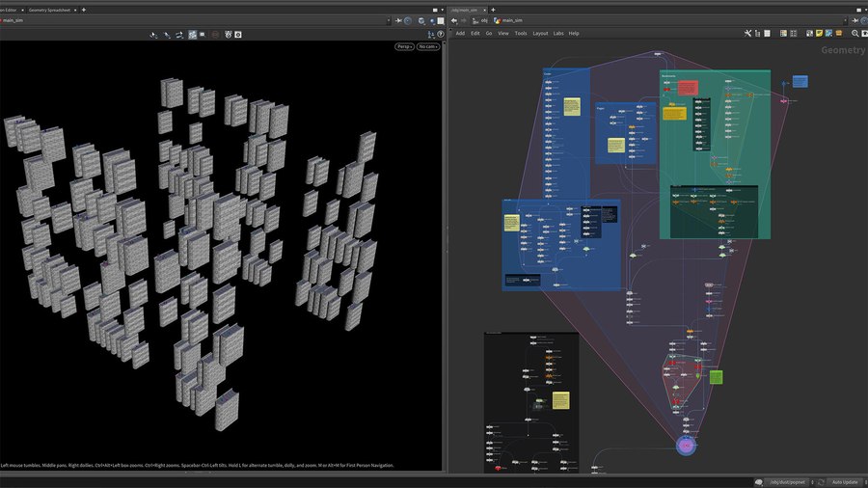Open the sticky note icon in network toolbar
Viewport: 868px width, 488px height.
tap(819, 33)
